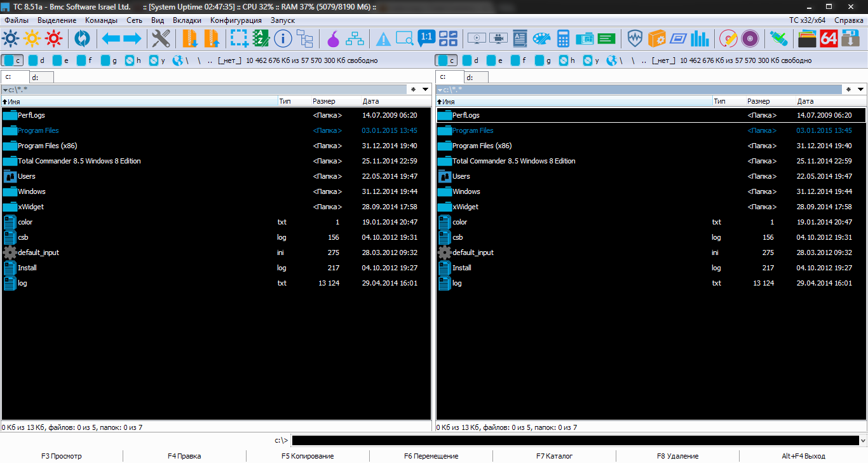This screenshot has width=868, height=463.
Task: Sort left panel by Размер column header
Action: click(x=324, y=101)
